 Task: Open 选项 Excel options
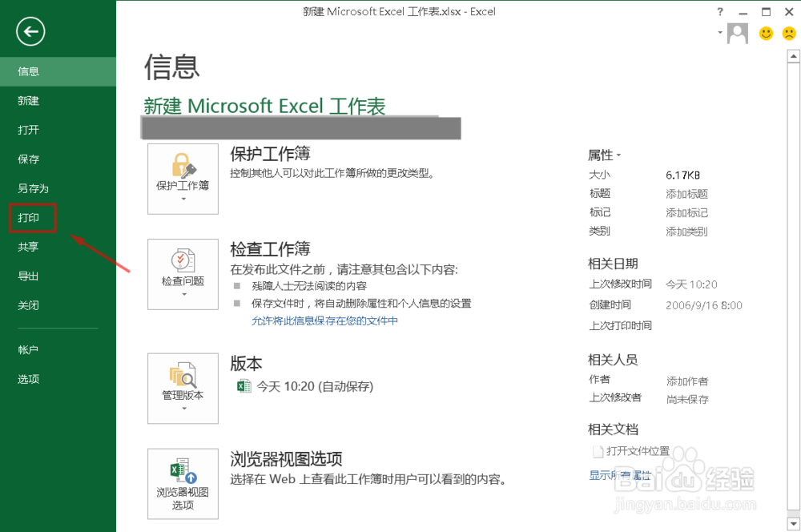(x=58, y=379)
